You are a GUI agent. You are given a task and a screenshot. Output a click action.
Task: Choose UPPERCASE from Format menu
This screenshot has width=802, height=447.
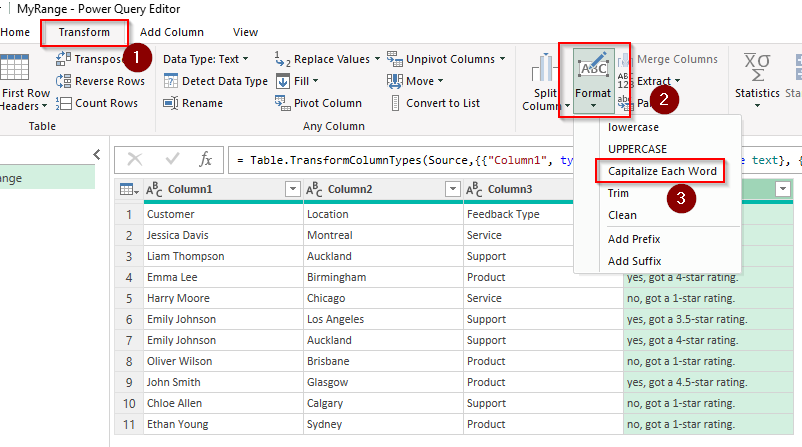(637, 149)
